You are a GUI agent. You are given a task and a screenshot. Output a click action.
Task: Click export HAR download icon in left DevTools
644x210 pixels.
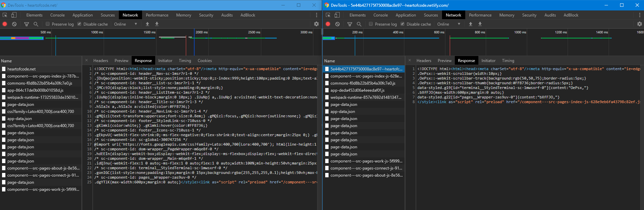[157, 24]
